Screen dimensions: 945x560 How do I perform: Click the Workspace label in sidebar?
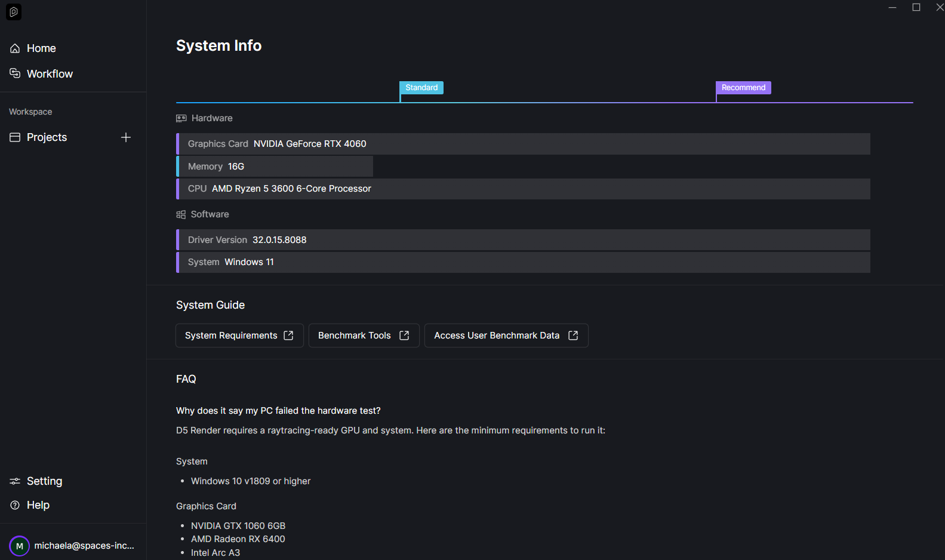click(x=30, y=112)
